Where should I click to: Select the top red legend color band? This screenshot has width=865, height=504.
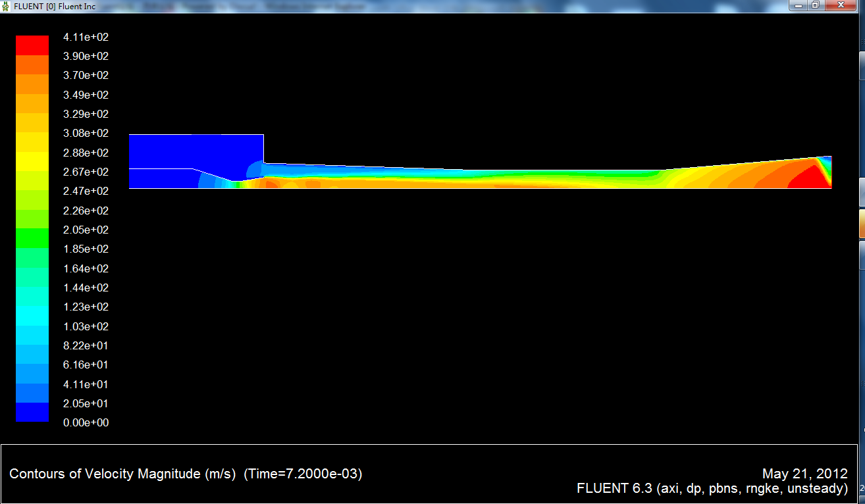pyautogui.click(x=32, y=45)
